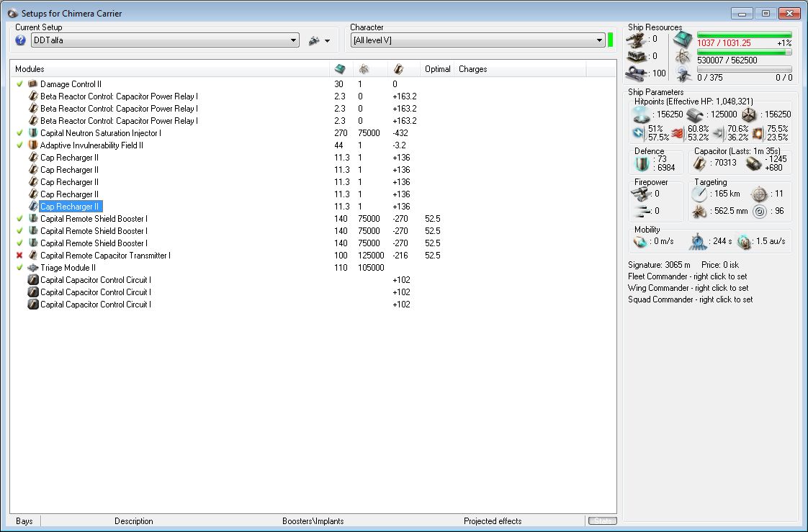Click the align time icon showing 244 s

click(699, 241)
